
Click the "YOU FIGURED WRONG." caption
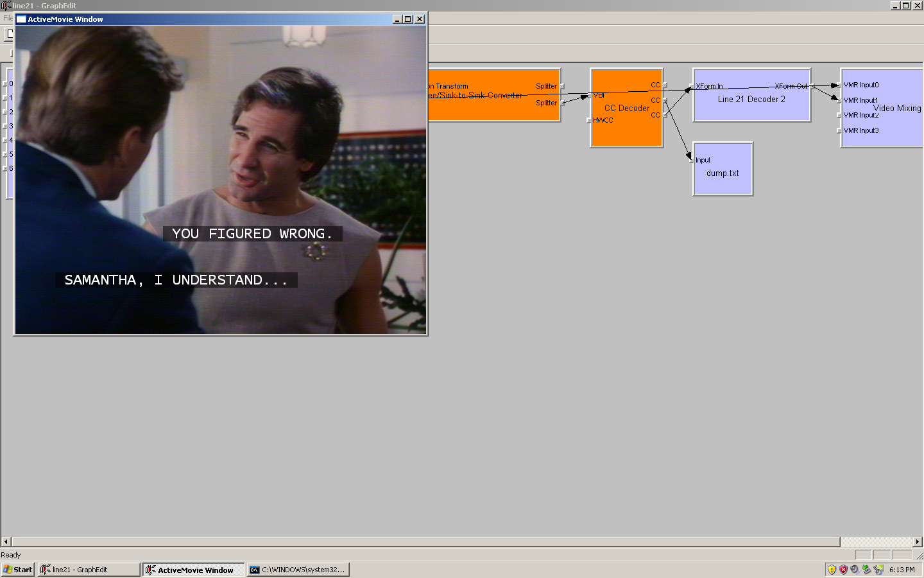[x=252, y=234]
